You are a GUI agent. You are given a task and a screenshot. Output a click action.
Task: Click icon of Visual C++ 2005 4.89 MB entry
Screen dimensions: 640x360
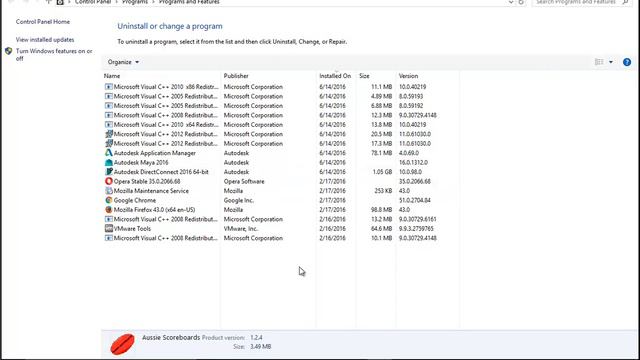[x=109, y=96]
